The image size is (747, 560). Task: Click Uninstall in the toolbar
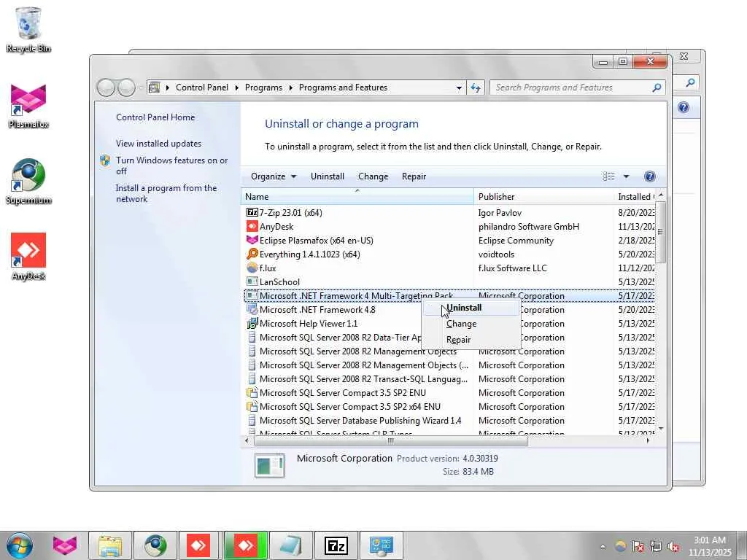[x=328, y=176]
